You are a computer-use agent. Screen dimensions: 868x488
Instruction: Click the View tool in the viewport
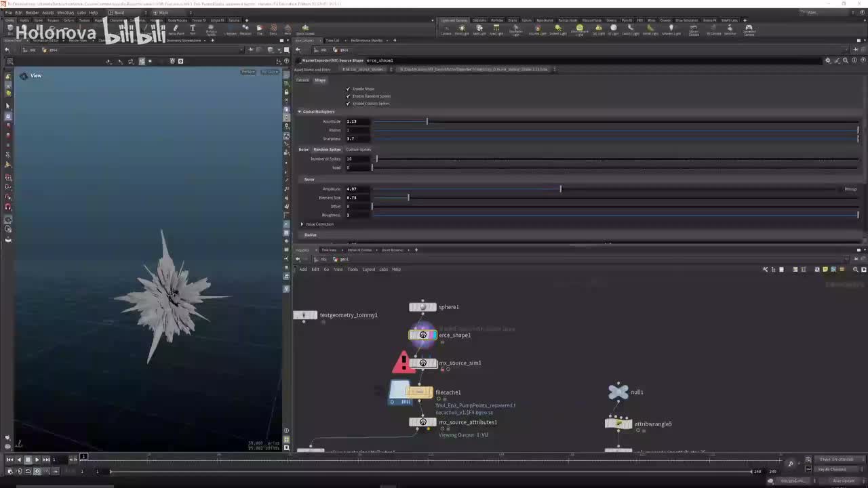pyautogui.click(x=24, y=76)
